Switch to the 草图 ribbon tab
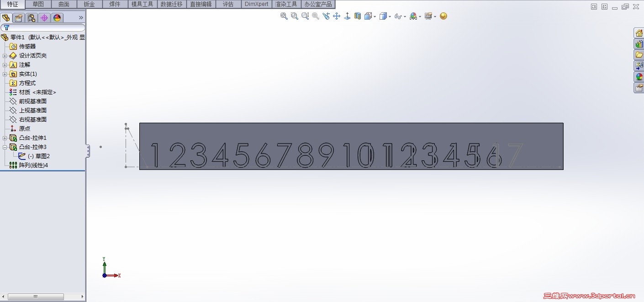 38,4
